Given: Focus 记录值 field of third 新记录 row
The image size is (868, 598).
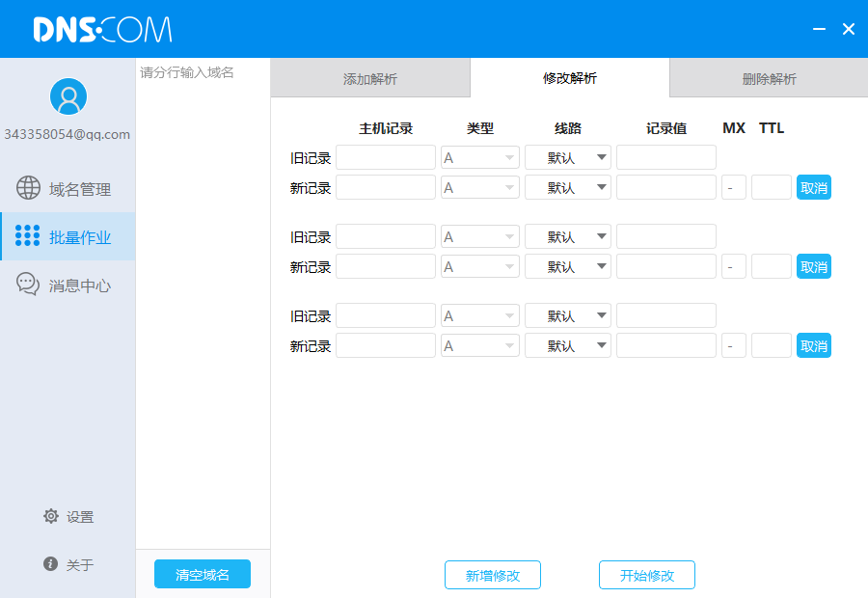Looking at the screenshot, I should [666, 346].
